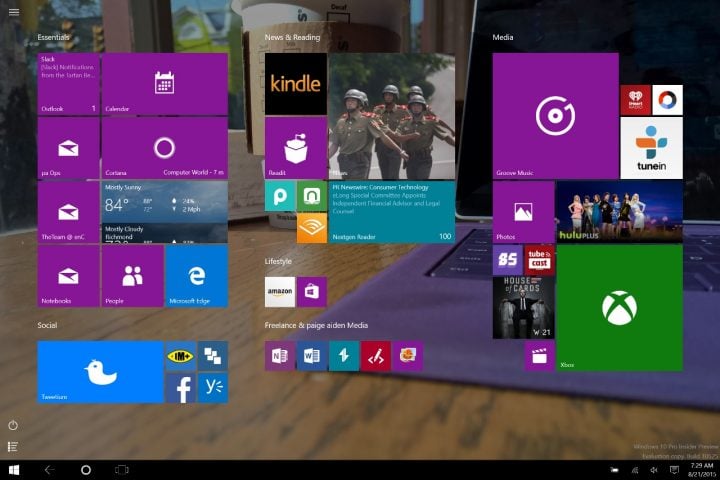Click the Media group heading
The width and height of the screenshot is (720, 480).
pyautogui.click(x=503, y=37)
